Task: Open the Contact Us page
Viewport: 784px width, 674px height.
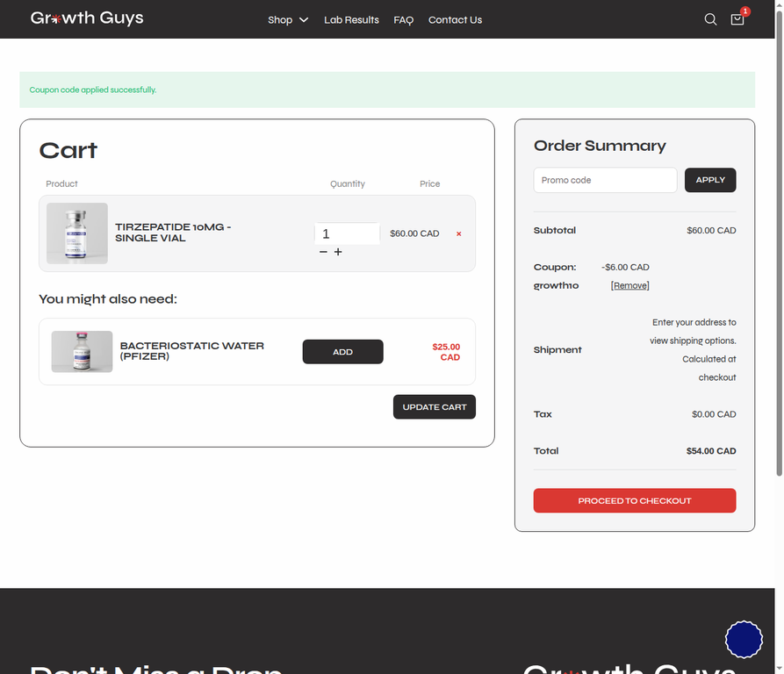Action: (x=455, y=20)
